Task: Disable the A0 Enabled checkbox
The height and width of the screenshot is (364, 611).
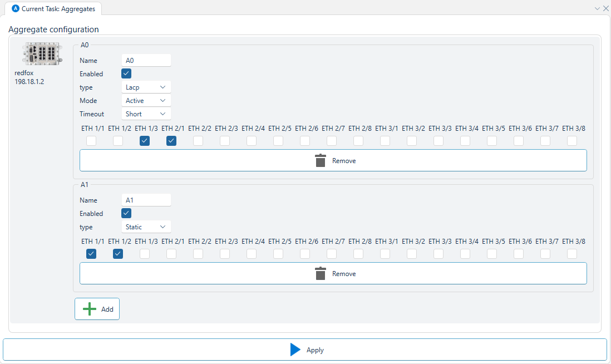Action: [x=126, y=73]
